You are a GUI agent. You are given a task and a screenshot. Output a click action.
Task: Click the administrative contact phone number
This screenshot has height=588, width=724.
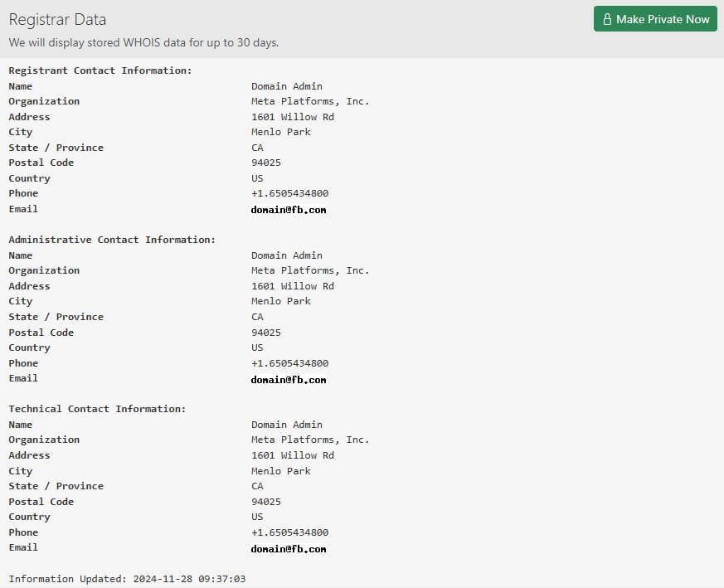(x=290, y=362)
